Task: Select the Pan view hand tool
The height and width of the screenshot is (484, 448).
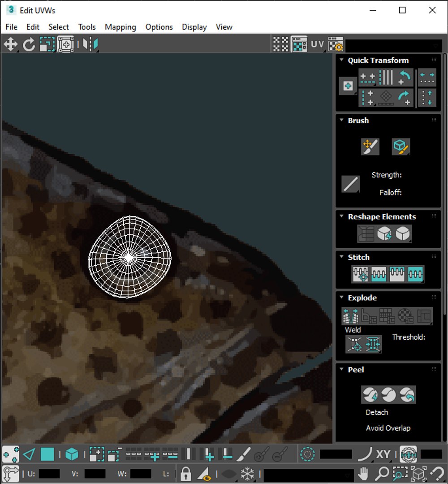Action: (x=363, y=474)
